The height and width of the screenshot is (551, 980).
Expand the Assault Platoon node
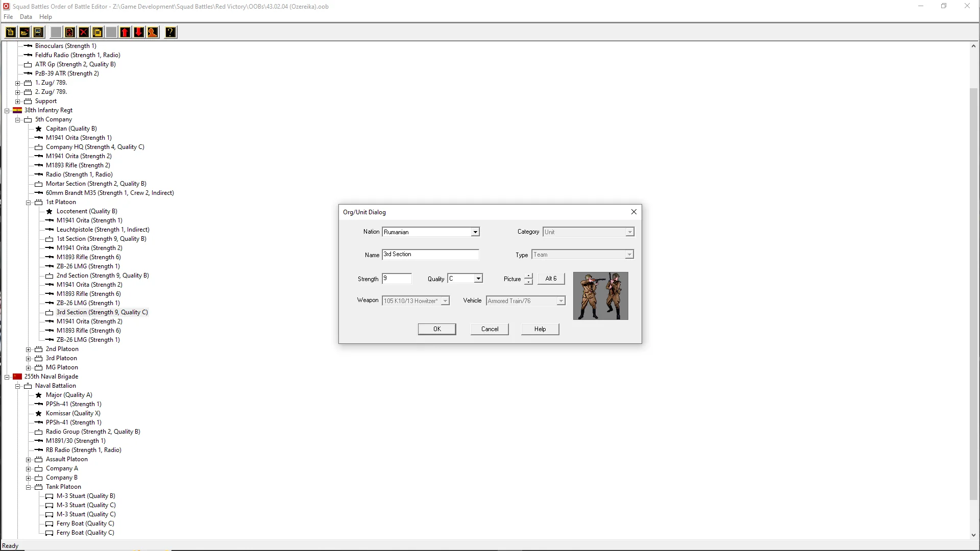coord(29,460)
